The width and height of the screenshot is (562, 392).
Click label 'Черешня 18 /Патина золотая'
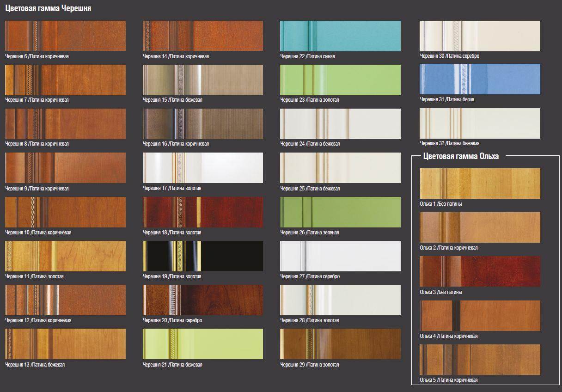pos(172,233)
